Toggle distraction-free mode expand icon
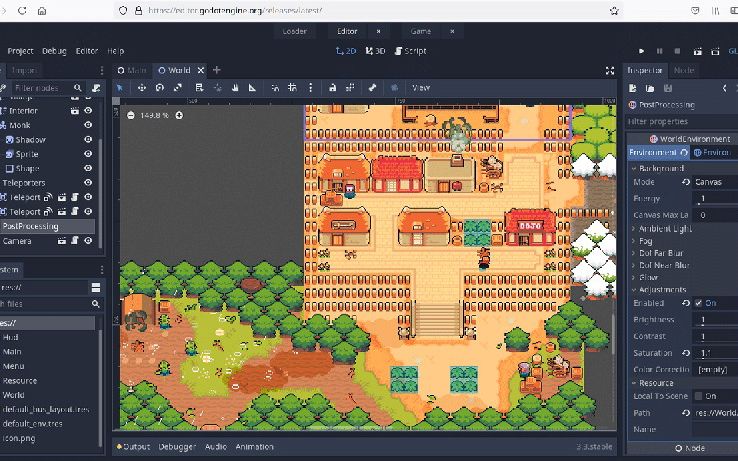This screenshot has width=738, height=461. click(610, 70)
